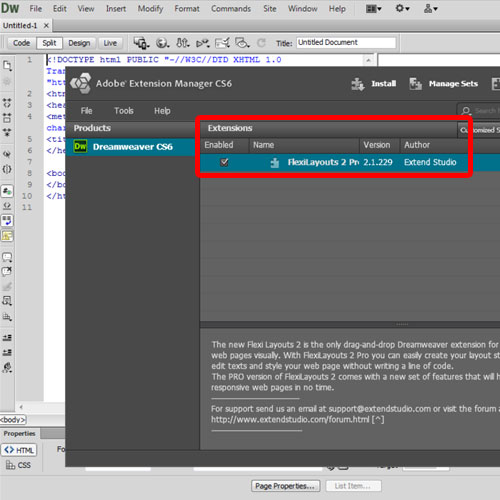The image size is (500, 500).
Task: Close the Untitled-1 document tab
Action: (46, 25)
